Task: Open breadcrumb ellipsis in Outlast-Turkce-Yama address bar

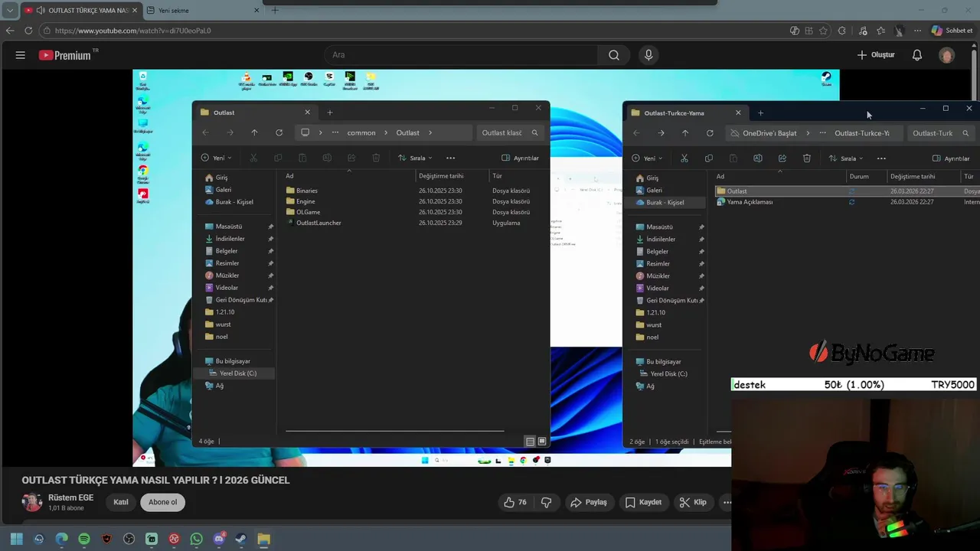Action: pos(823,133)
